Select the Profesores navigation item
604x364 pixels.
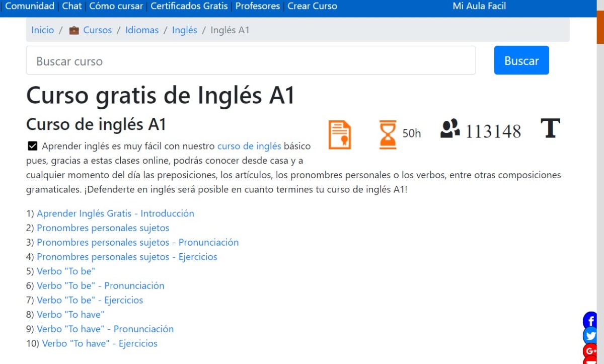257,6
